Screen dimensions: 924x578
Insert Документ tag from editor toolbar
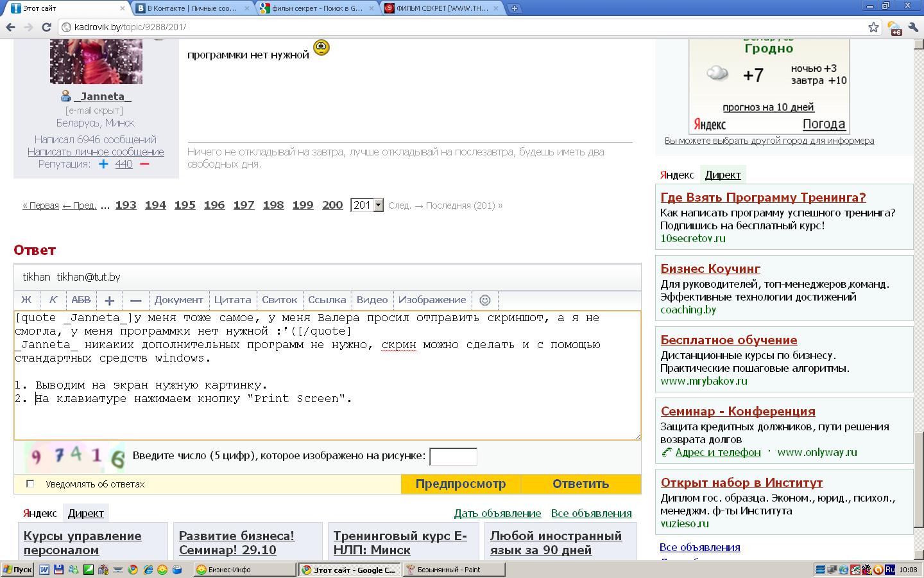tap(178, 300)
